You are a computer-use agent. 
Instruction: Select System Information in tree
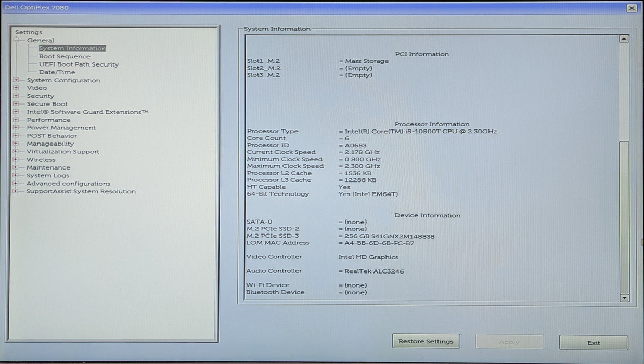[x=72, y=48]
